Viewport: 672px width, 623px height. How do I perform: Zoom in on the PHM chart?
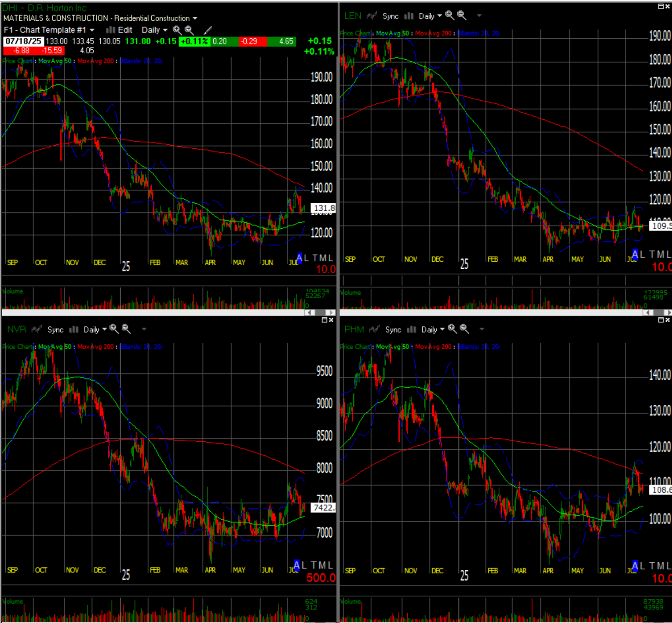point(452,329)
